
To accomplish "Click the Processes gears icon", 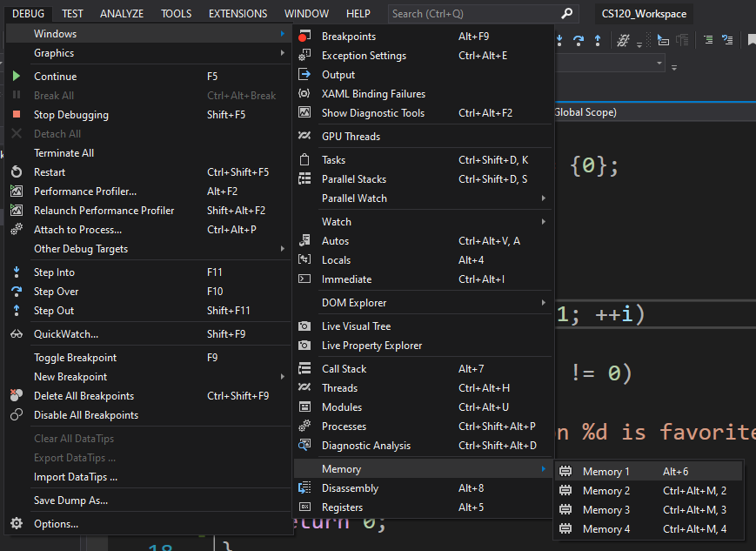I will (304, 426).
